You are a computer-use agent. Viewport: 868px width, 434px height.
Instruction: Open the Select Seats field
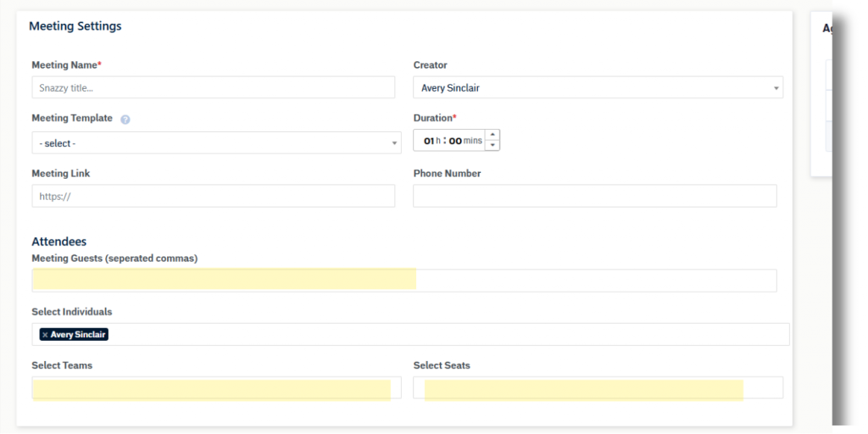598,388
